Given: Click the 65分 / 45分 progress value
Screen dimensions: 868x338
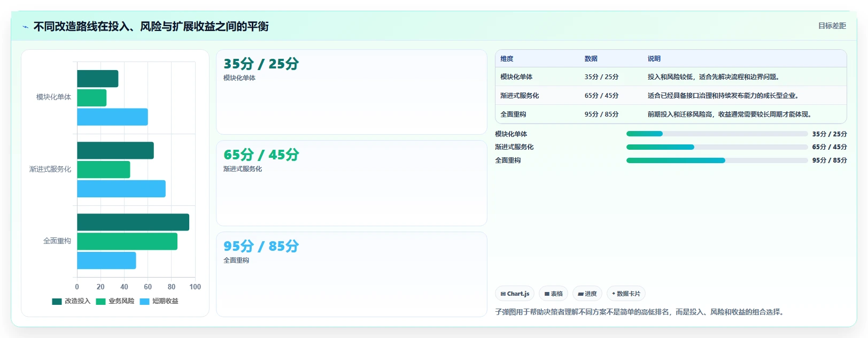Looking at the screenshot, I should click(830, 147).
